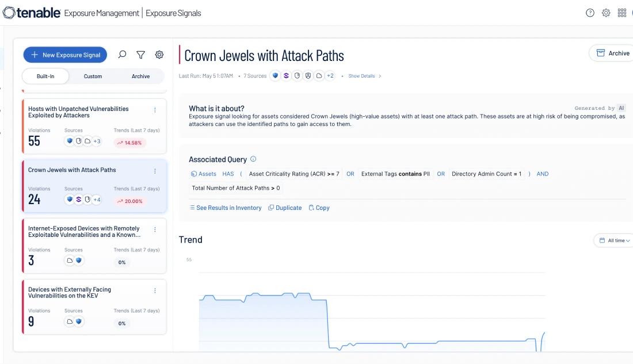Click Last Run: May 5 1:07AM text
633x364 pixels.
206,76
